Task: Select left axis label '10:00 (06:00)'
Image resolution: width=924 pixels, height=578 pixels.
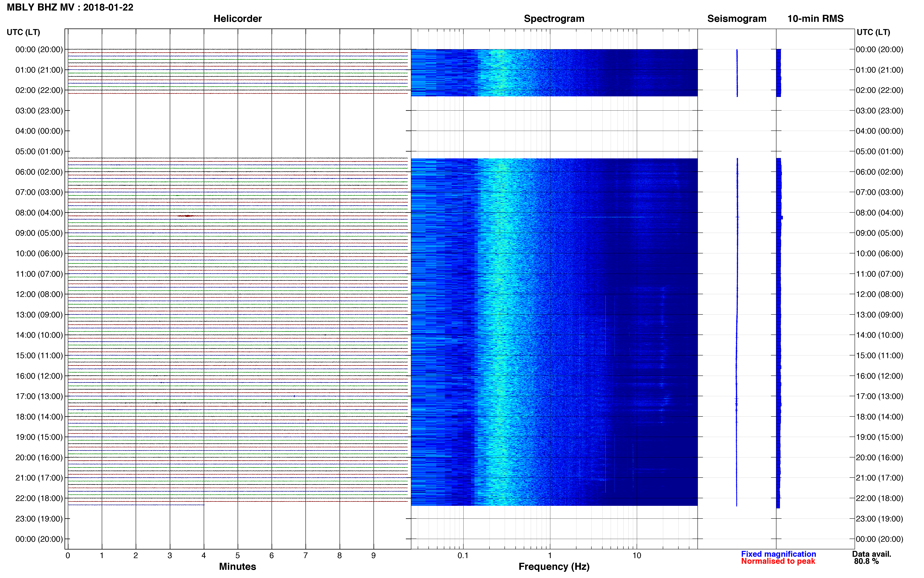Action: [x=39, y=253]
